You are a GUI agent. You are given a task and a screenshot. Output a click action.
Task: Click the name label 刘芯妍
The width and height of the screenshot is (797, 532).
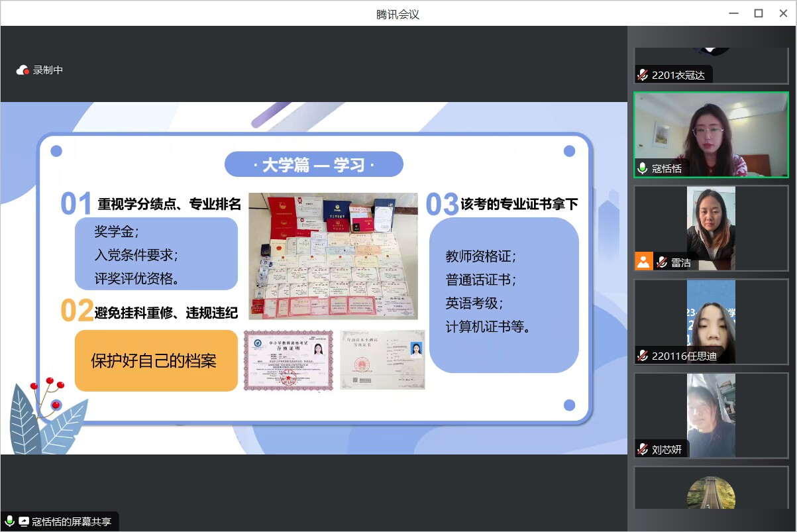click(666, 449)
